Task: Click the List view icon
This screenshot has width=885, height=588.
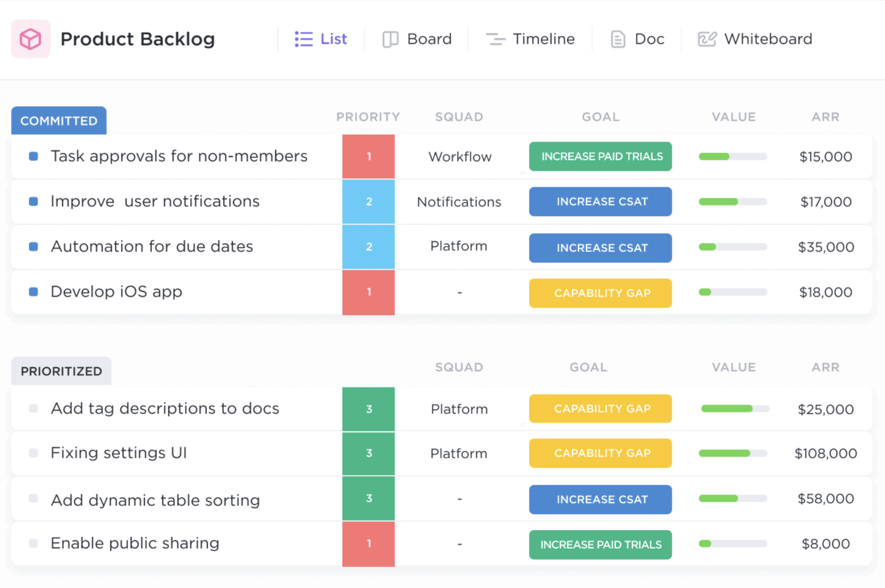Action: (303, 39)
